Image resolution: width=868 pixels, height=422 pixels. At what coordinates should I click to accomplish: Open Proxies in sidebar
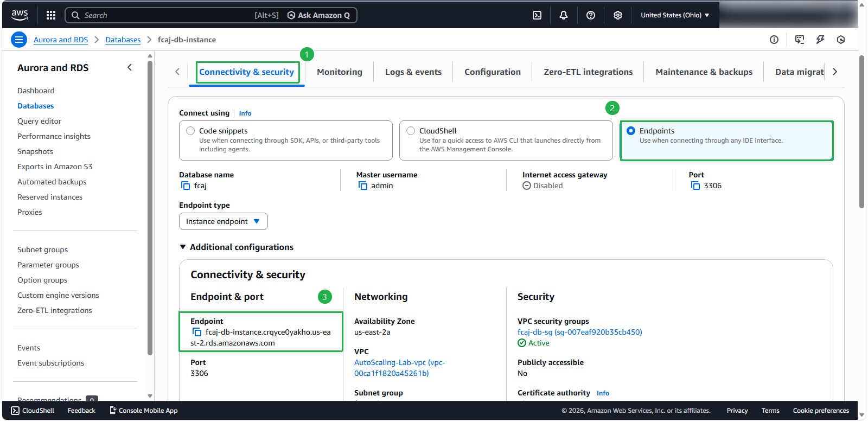click(x=30, y=212)
